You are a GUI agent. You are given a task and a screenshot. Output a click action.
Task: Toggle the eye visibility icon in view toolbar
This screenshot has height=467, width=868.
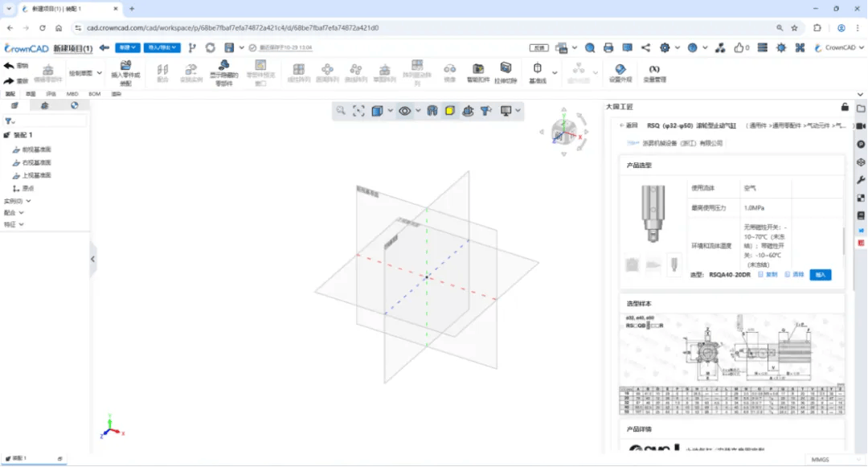(x=404, y=111)
